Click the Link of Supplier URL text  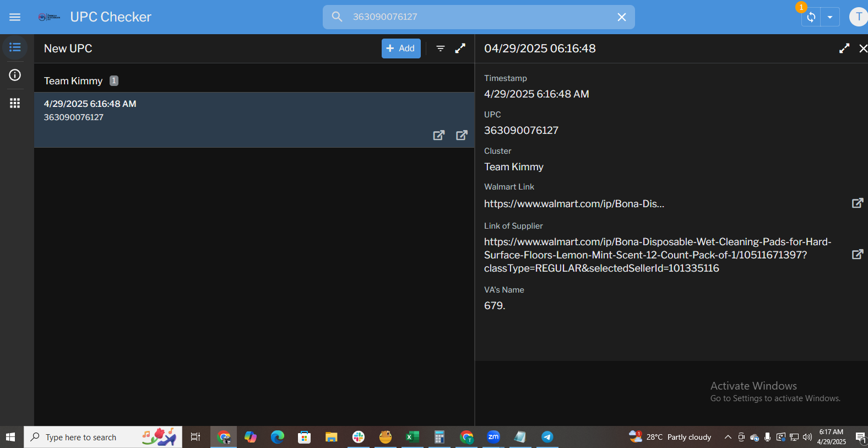point(658,255)
